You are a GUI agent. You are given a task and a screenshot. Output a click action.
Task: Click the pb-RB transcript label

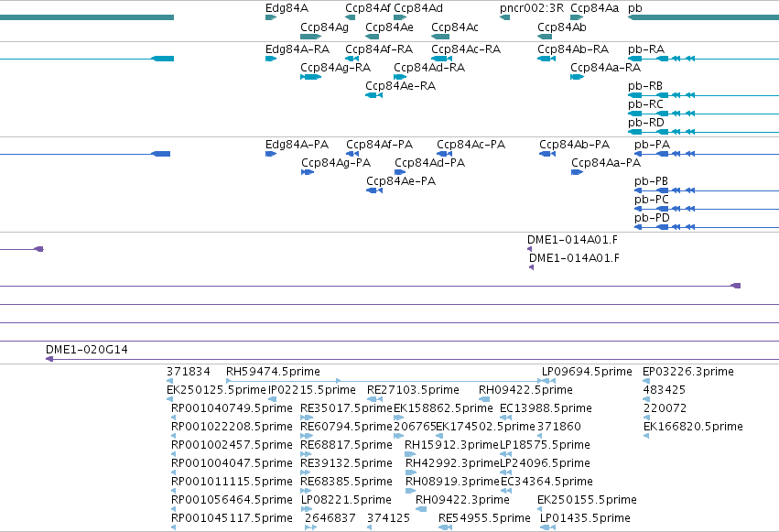click(644, 86)
